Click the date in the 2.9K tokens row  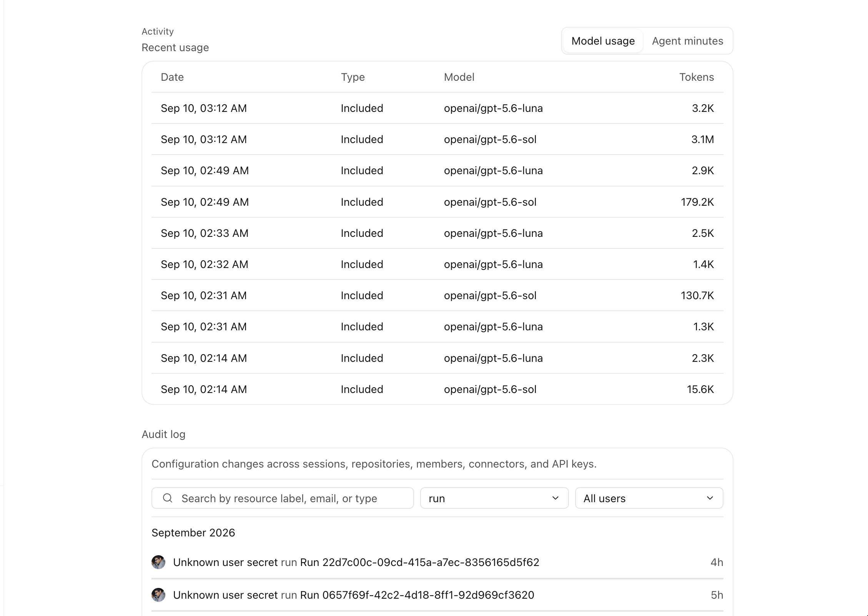tap(205, 170)
